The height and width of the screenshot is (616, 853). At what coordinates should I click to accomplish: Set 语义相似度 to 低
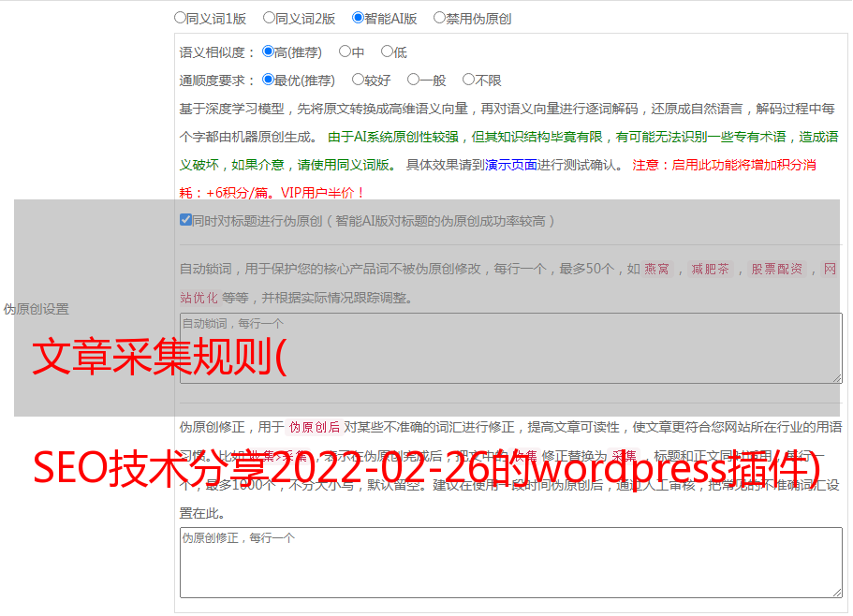click(387, 51)
